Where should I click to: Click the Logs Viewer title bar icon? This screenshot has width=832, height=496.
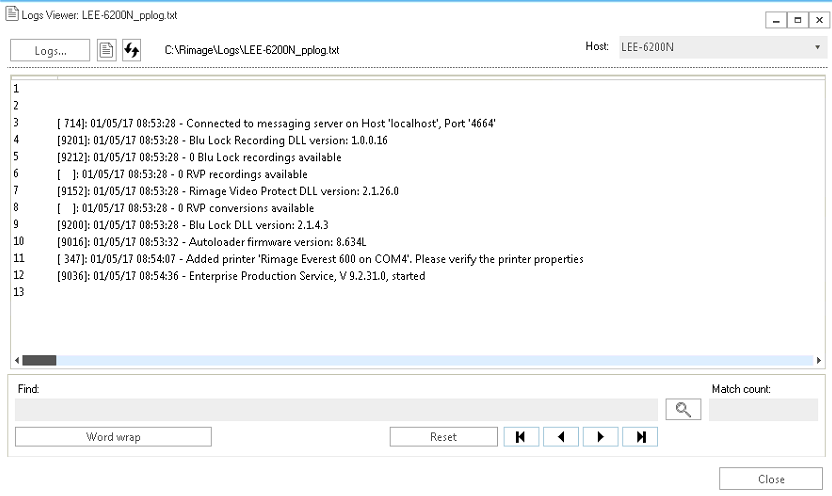12,14
